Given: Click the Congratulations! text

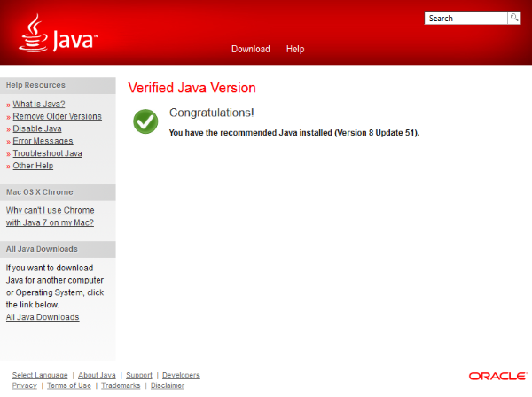Looking at the screenshot, I should [x=211, y=113].
